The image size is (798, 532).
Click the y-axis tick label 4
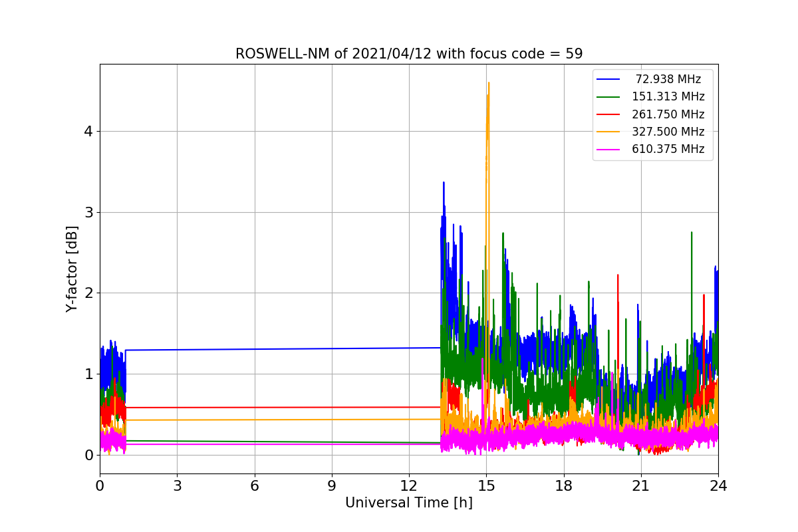(x=88, y=132)
